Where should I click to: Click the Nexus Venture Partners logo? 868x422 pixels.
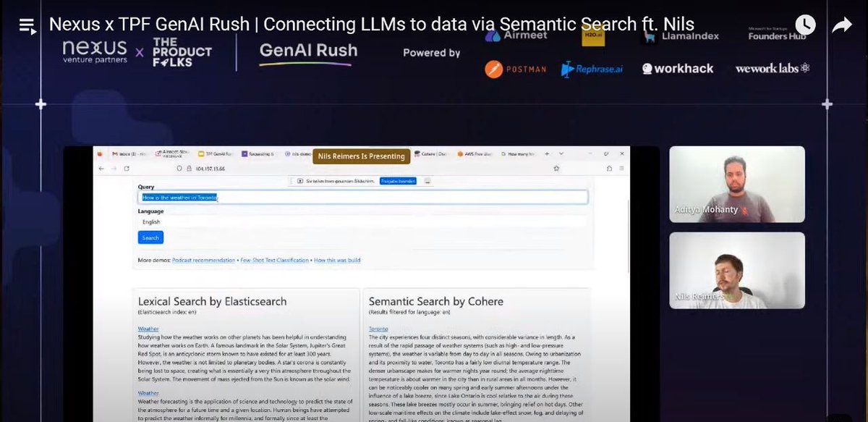tap(95, 52)
